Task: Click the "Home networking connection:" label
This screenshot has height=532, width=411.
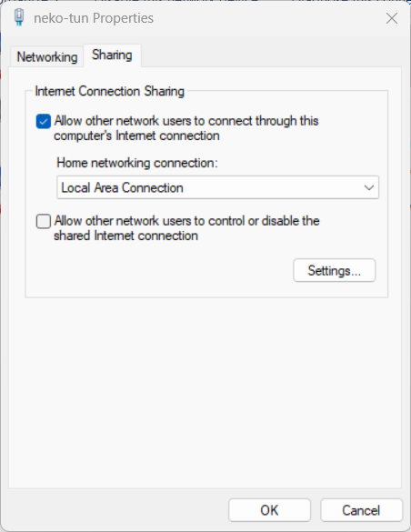Action: tap(137, 163)
